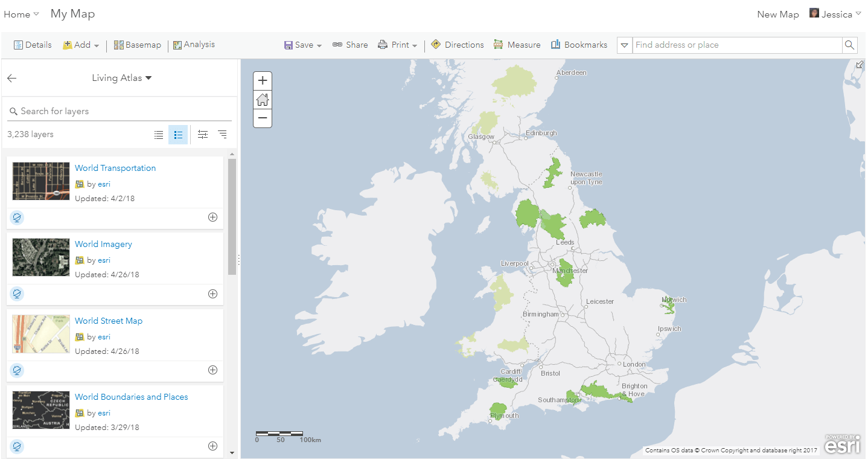Open the Details panel
Screen dimensions: 868x459
pyautogui.click(x=33, y=45)
